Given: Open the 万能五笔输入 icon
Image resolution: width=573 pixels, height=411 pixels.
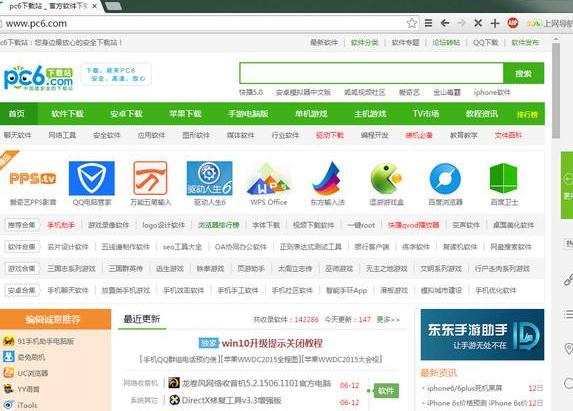Looking at the screenshot, I should click(x=150, y=178).
